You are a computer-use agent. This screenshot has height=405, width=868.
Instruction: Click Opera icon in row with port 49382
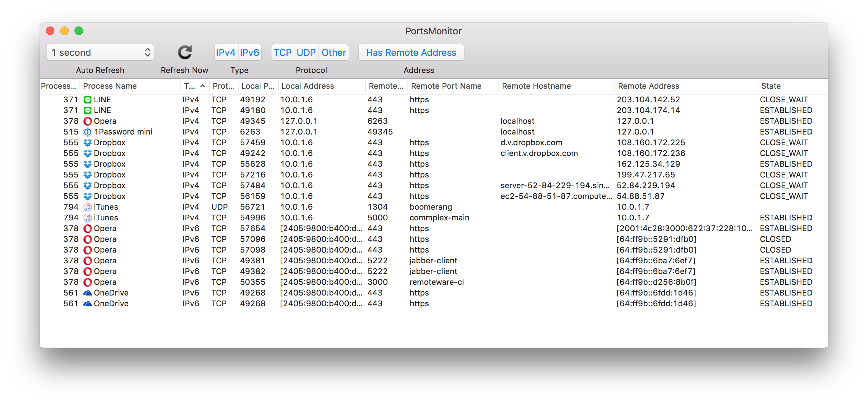(88, 272)
